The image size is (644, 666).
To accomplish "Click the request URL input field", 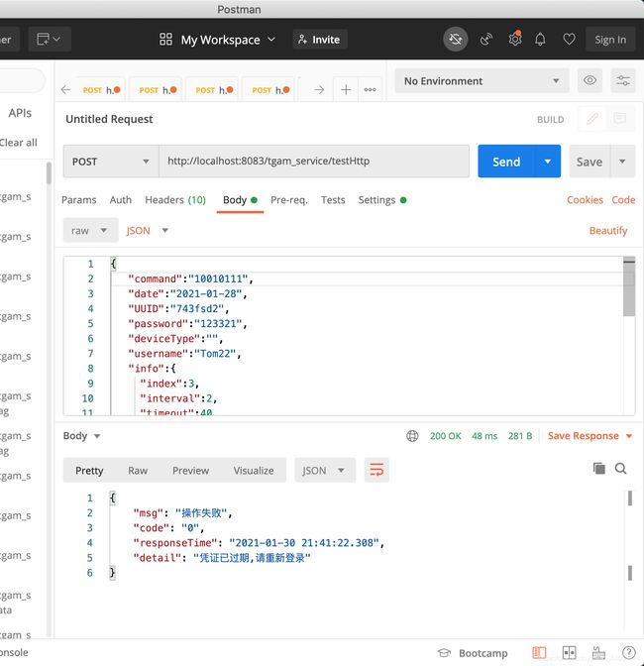I will pyautogui.click(x=314, y=162).
